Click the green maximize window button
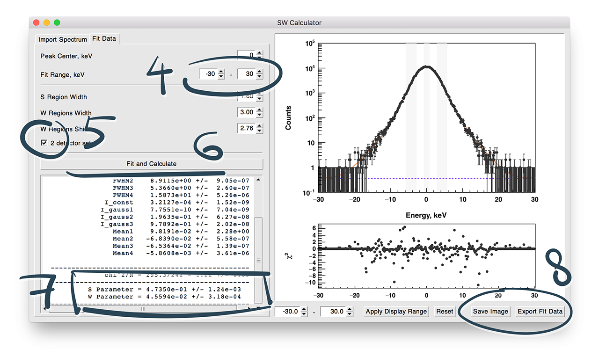599x364 pixels. coord(57,22)
